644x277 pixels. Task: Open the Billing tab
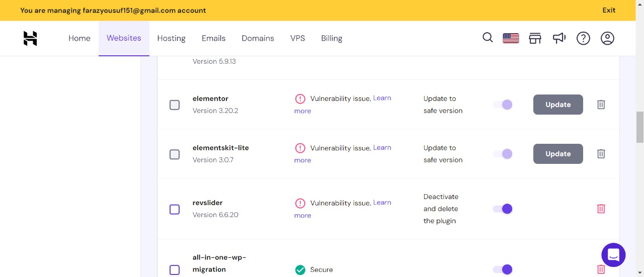(x=332, y=38)
